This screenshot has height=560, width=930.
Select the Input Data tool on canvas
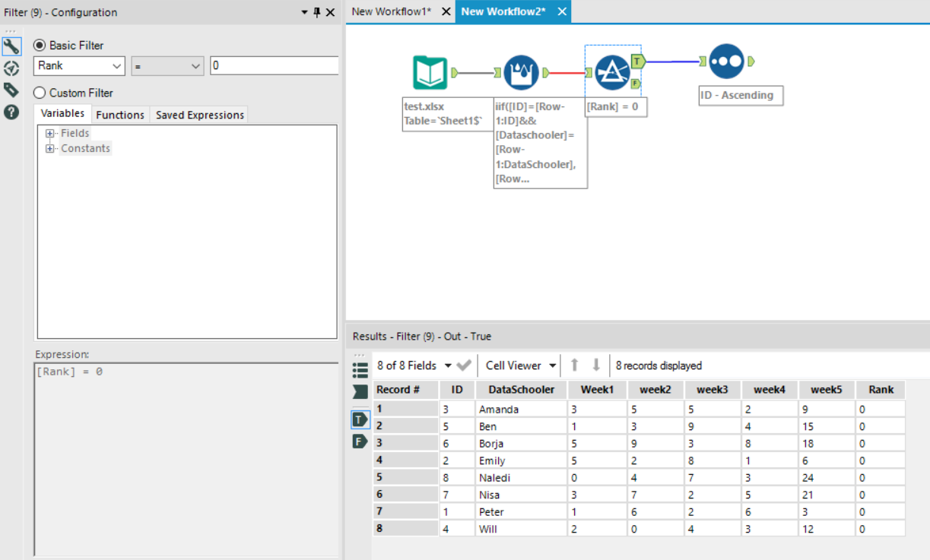click(430, 73)
